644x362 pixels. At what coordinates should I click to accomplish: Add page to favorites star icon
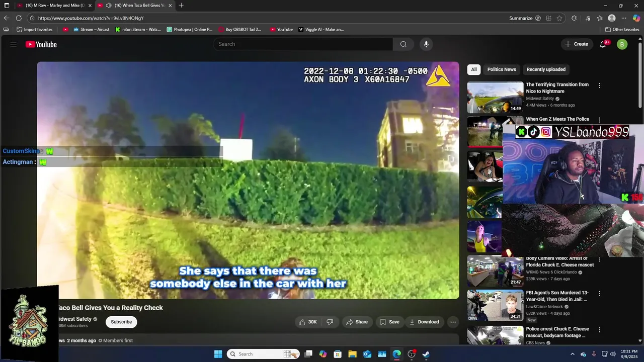(x=559, y=18)
